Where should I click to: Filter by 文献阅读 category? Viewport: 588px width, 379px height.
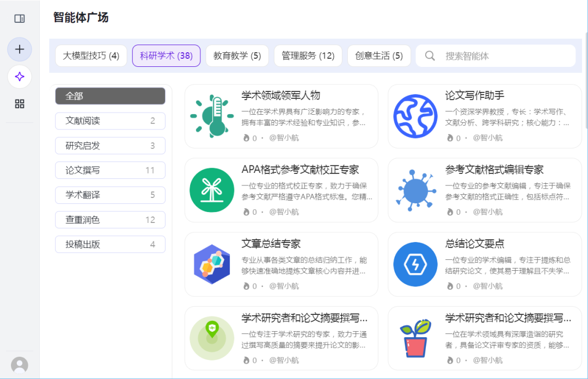click(x=110, y=121)
